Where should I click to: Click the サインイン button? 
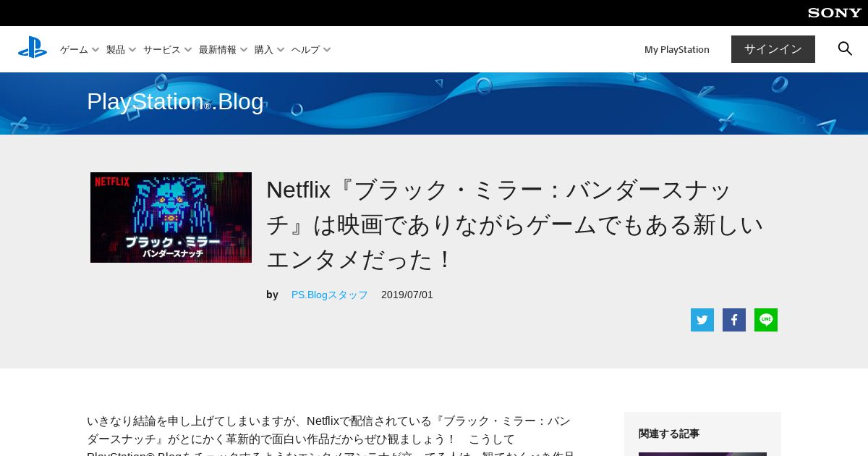[773, 49]
